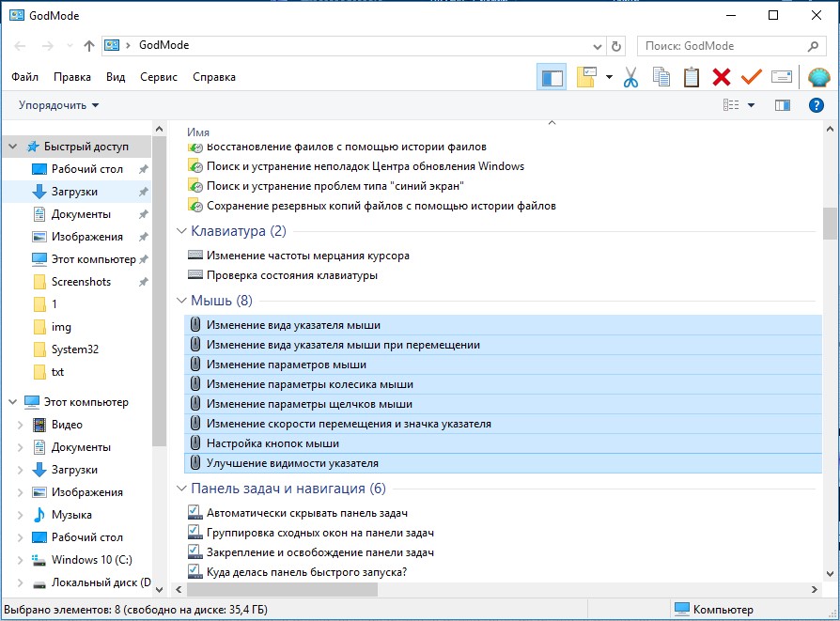Open the recent locations dropdown arrow
Screen dimensions: 840x621
(70, 46)
